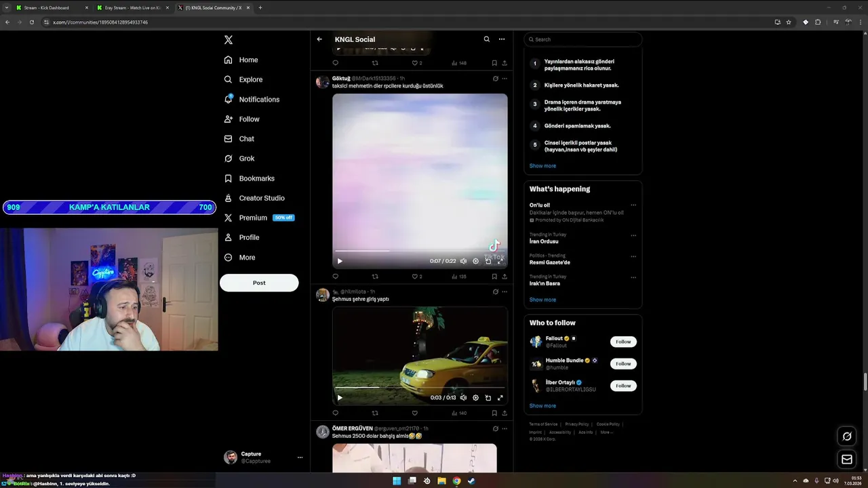Open Profile from the sidebar
The width and height of the screenshot is (868, 488).
242,237
